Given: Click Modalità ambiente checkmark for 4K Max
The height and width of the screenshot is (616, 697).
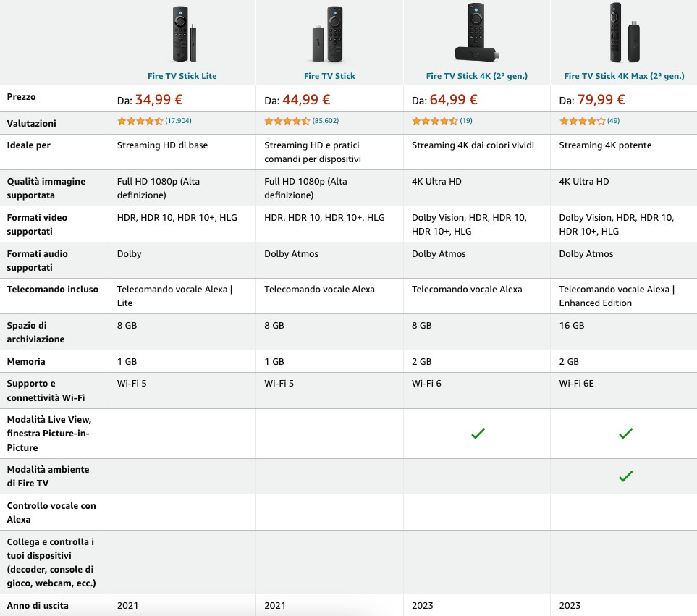Looking at the screenshot, I should pyautogui.click(x=625, y=476).
